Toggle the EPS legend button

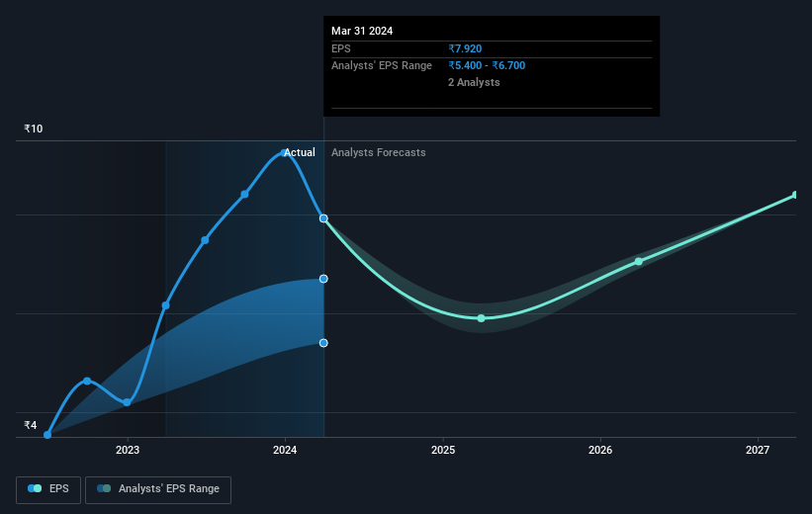[x=48, y=489]
